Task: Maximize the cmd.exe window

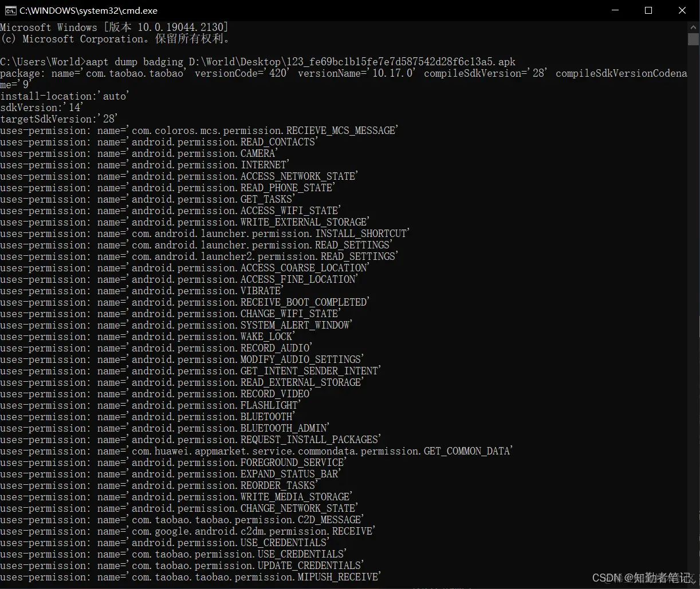Action: coord(648,10)
